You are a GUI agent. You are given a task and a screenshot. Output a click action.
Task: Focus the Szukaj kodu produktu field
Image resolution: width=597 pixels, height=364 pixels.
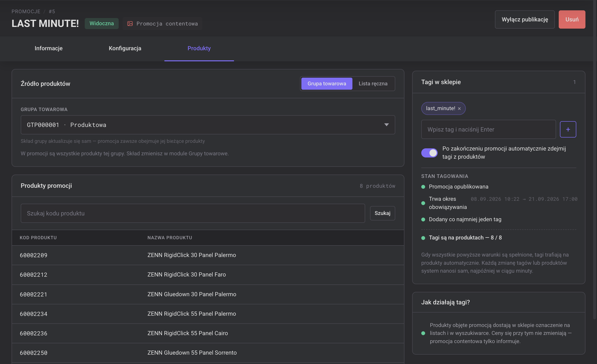[193, 213]
